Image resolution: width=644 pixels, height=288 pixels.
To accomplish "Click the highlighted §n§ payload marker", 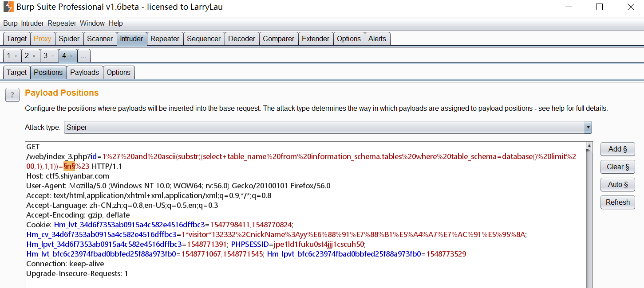I will coord(69,166).
